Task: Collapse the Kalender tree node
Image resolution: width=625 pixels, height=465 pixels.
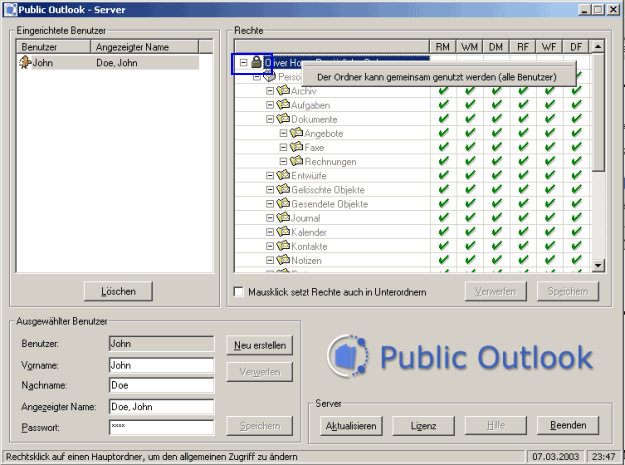Action: tap(270, 232)
